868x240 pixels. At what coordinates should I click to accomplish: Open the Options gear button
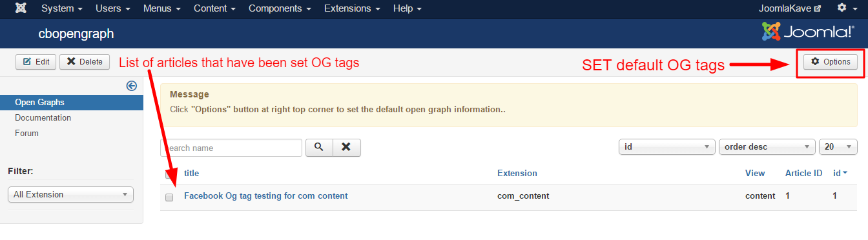831,62
